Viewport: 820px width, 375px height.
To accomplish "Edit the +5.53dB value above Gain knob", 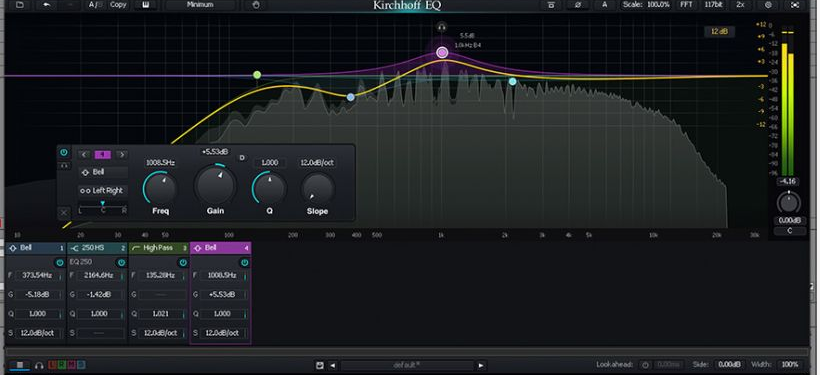I will [x=215, y=152].
